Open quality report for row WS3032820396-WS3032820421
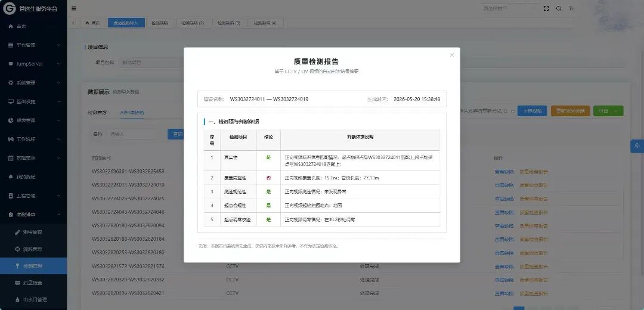Viewport: 644px width, 310px height. pyautogui.click(x=534, y=293)
